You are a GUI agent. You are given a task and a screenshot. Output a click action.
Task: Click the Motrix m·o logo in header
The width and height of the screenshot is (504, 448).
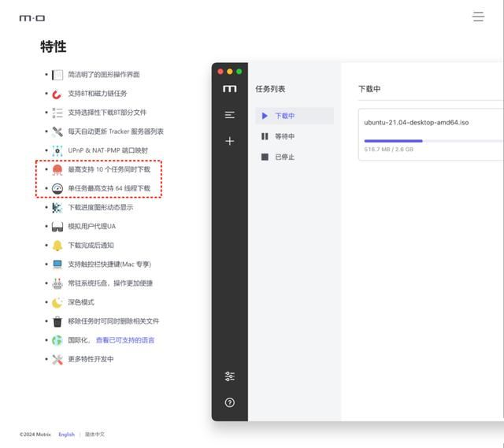pos(32,17)
